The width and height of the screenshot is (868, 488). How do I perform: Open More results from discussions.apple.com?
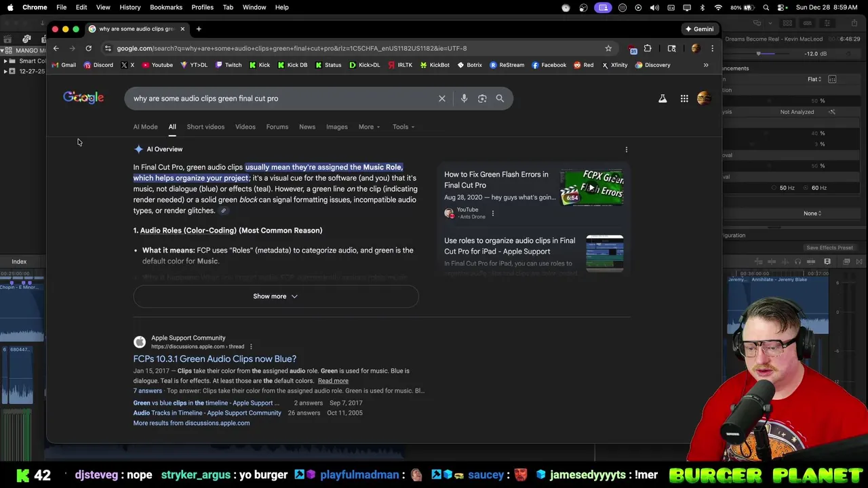coord(191,423)
